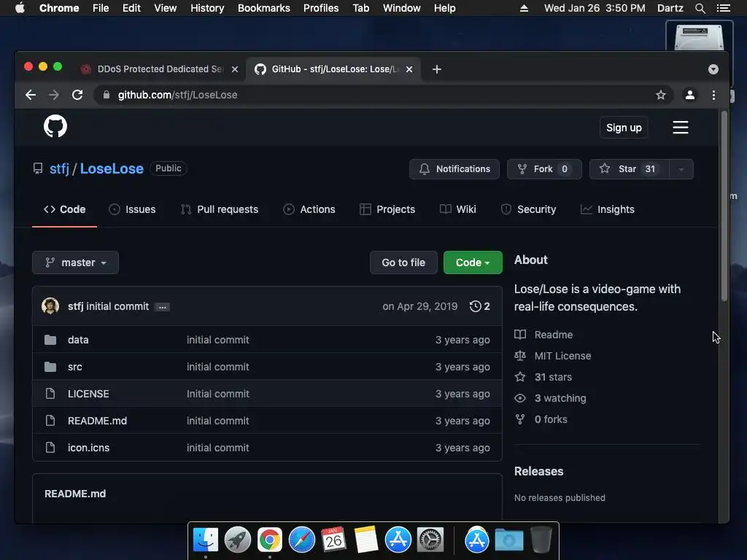Screen dimensions: 747x560
Task: Expand the Star lists dropdown arrow
Action: click(681, 169)
